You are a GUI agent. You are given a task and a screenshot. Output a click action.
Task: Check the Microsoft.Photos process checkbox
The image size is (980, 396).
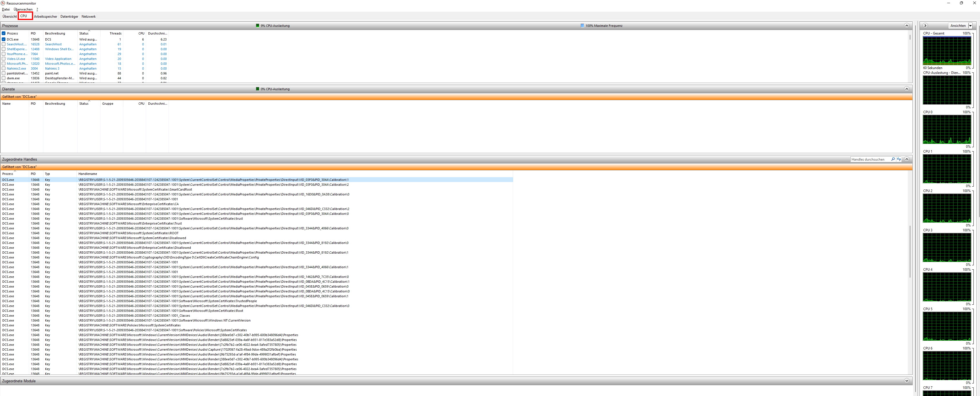coord(4,64)
